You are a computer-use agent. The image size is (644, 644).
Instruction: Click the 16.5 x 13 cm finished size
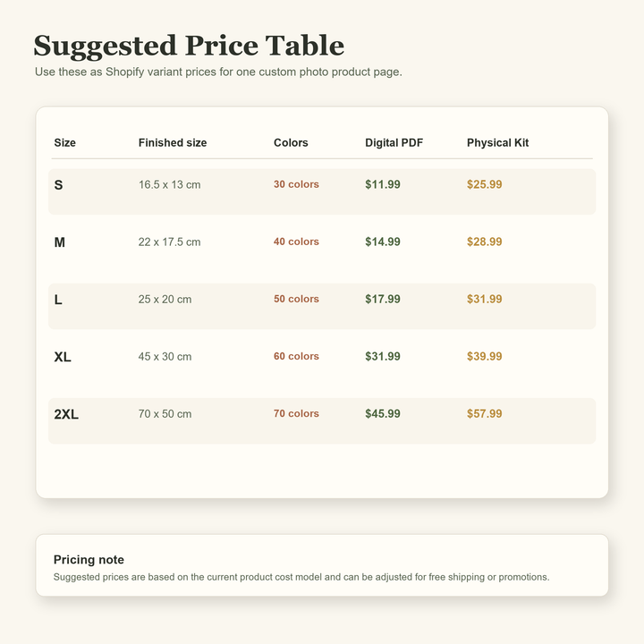click(x=169, y=185)
